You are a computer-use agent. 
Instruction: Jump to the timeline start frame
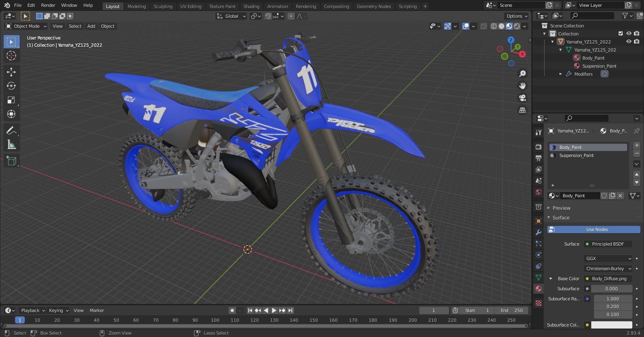pyautogui.click(x=250, y=310)
